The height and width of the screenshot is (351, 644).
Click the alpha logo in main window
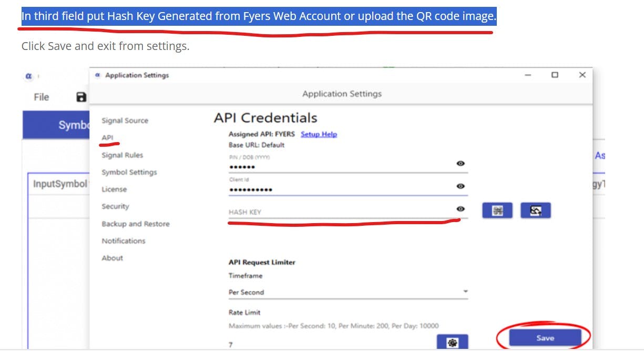[29, 76]
